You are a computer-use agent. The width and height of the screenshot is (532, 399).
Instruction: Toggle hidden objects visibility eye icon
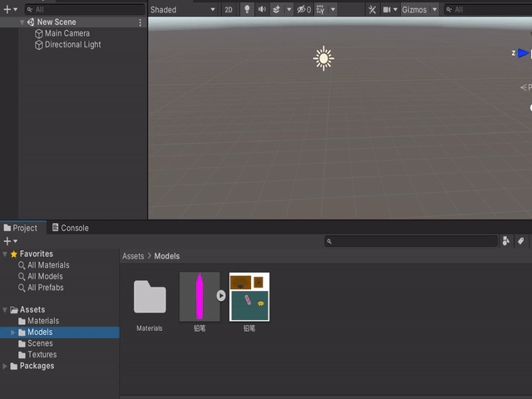point(303,9)
